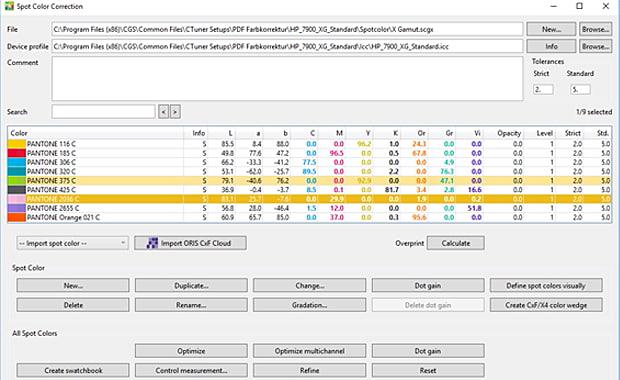
Task: Click the Strict tolerance field
Action: [543, 89]
